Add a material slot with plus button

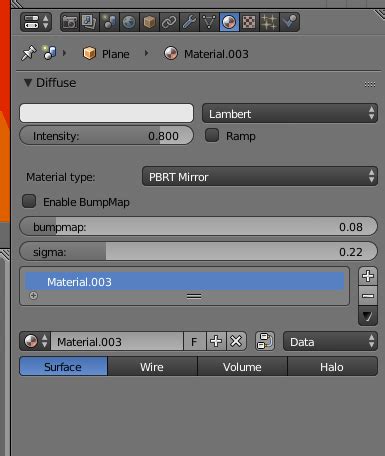point(368,276)
